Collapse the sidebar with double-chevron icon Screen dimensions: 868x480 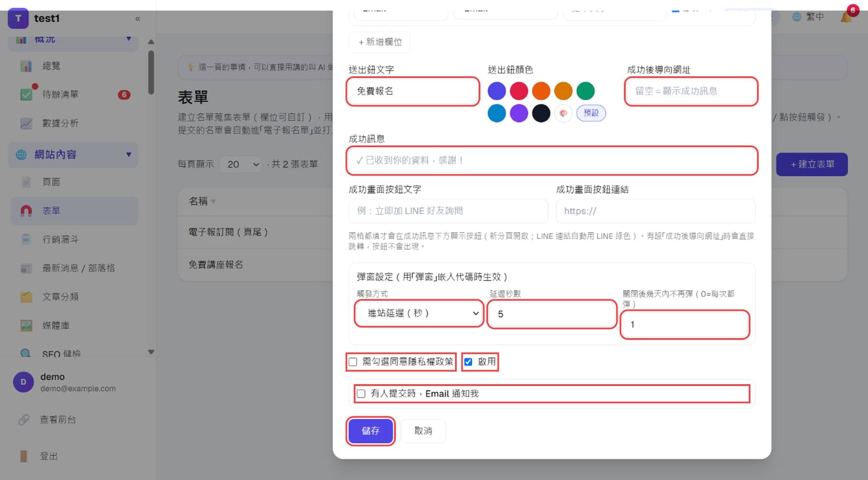137,19
